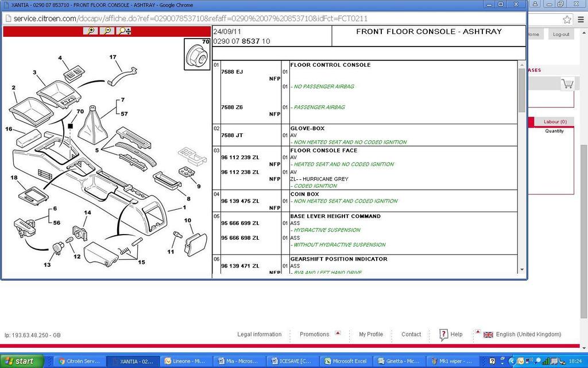Click BASE LEVER HEIGHT COMMAND heading
Image resolution: width=588 pixels, height=368 pixels.
click(x=335, y=216)
